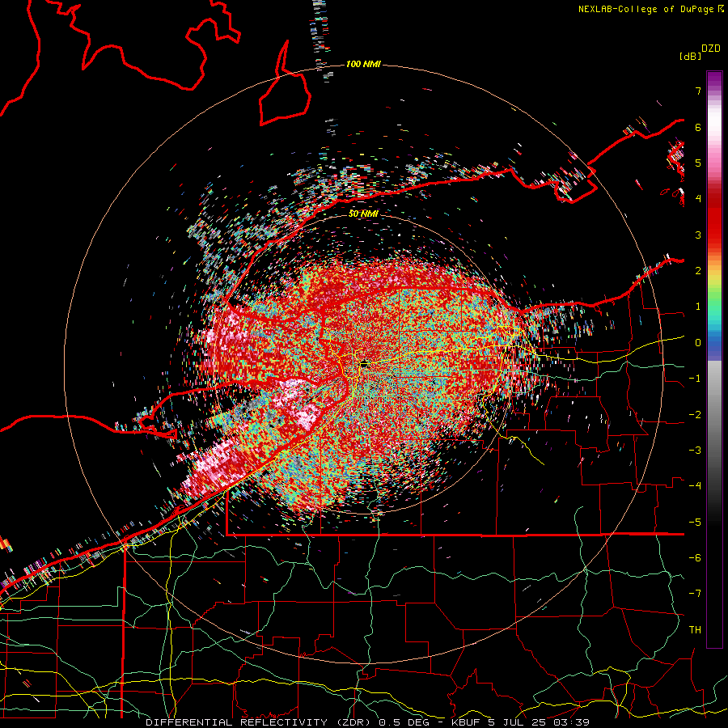
Task: Click the KBUF station identifier text
Action: [x=466, y=722]
